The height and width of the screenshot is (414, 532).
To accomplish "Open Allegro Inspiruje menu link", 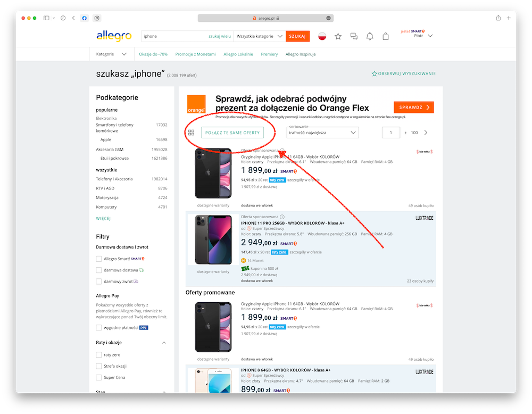I will coord(301,54).
